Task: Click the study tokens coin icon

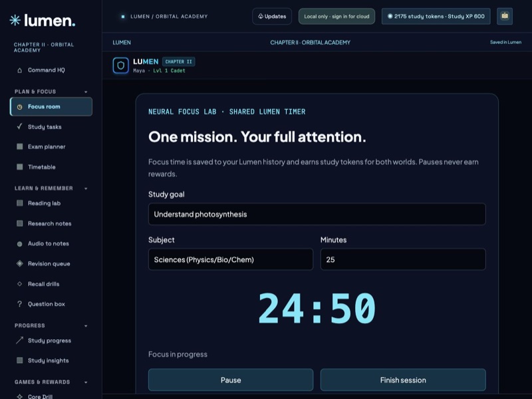Action: [x=390, y=16]
